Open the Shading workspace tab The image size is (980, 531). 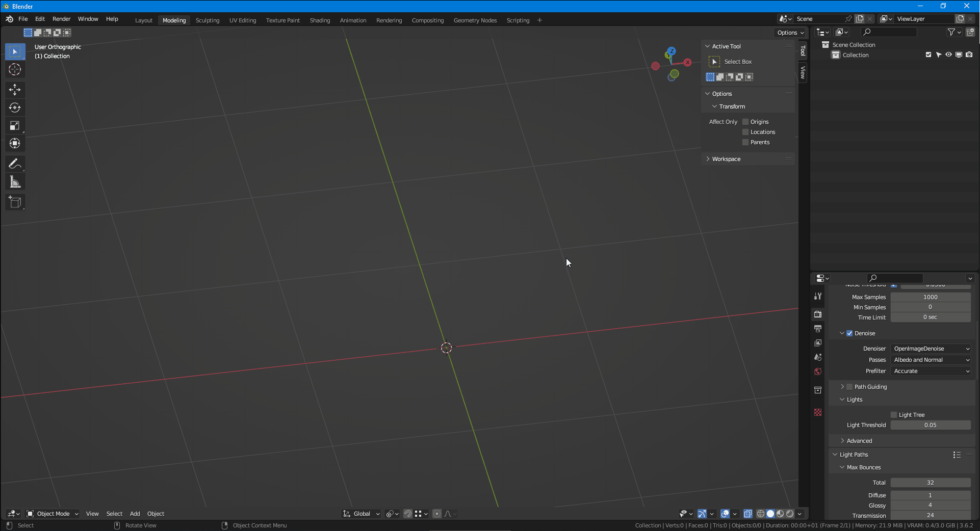(x=320, y=20)
